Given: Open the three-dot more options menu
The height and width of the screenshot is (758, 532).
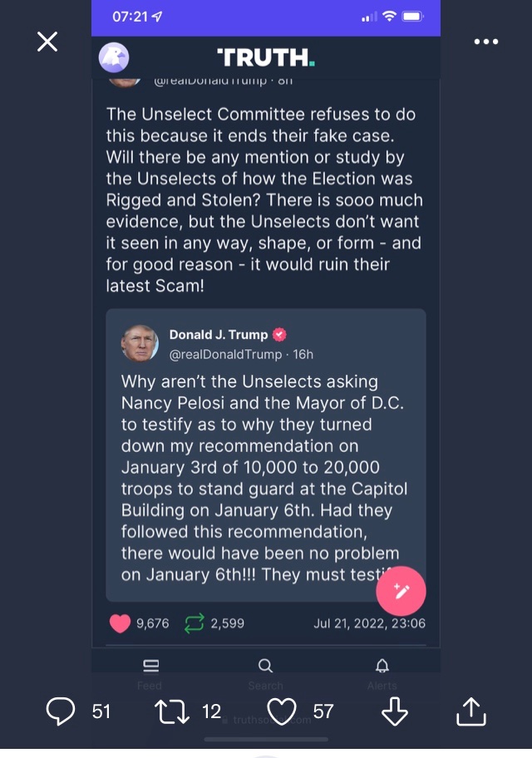Looking at the screenshot, I should [x=485, y=42].
